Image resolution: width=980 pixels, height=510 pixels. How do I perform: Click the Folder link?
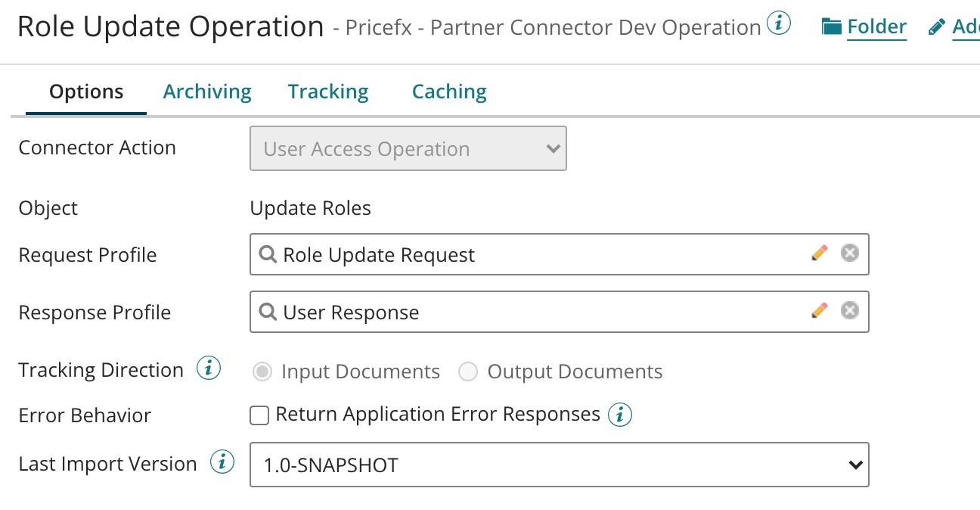tap(876, 27)
